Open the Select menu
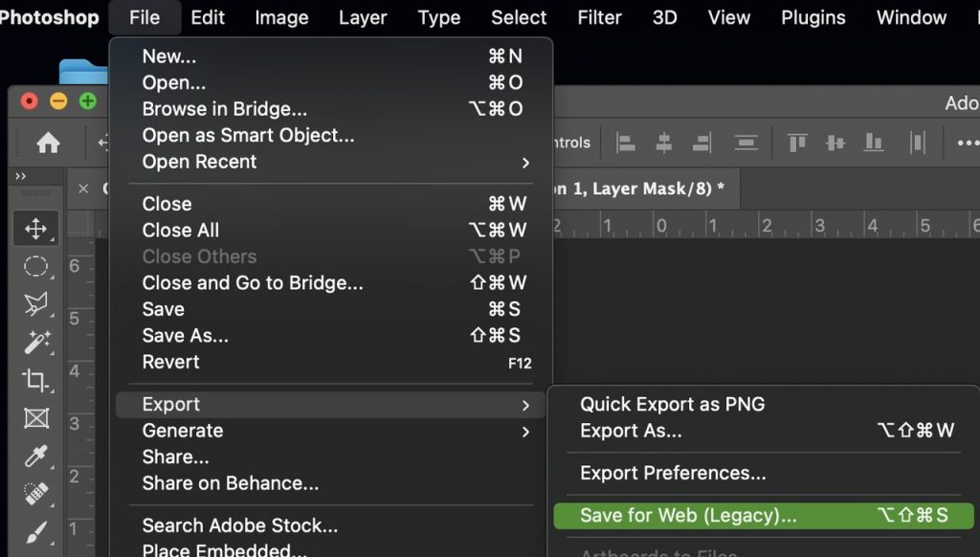Viewport: 980px width, 557px height. pyautogui.click(x=519, y=17)
